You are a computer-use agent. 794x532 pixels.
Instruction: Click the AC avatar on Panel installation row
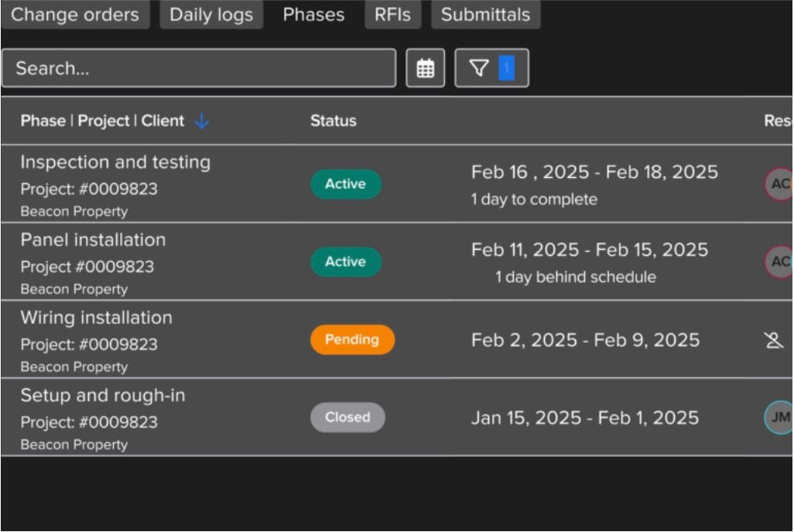pos(779,261)
